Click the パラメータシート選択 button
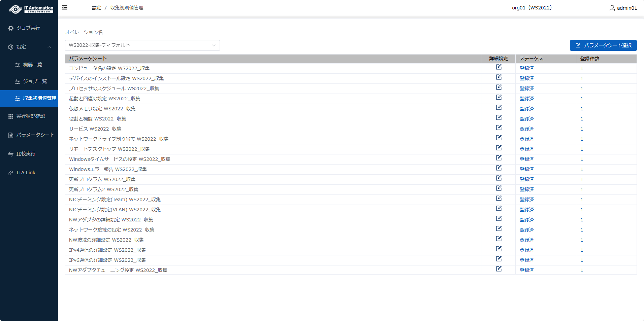Image resolution: width=644 pixels, height=321 pixels. click(x=603, y=45)
